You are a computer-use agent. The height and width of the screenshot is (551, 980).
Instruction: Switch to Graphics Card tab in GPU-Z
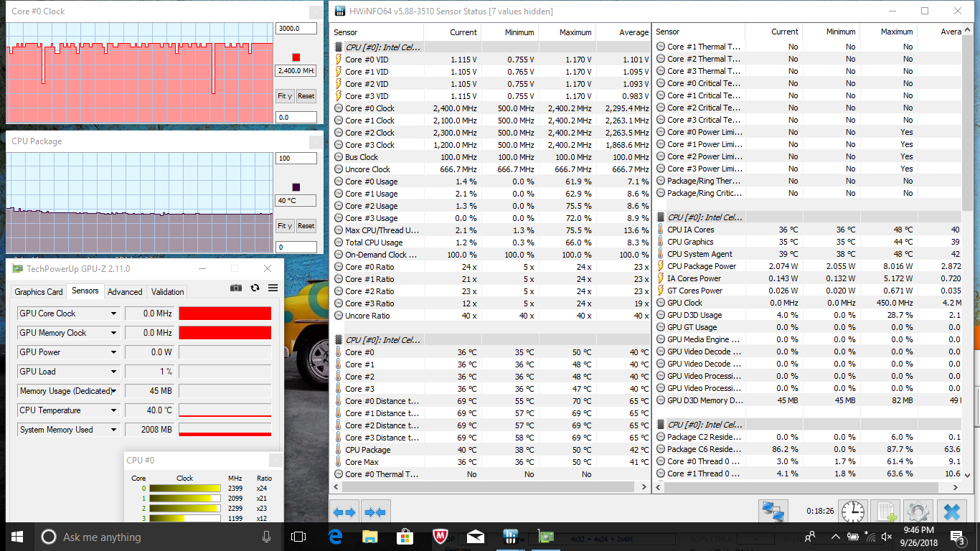click(39, 292)
